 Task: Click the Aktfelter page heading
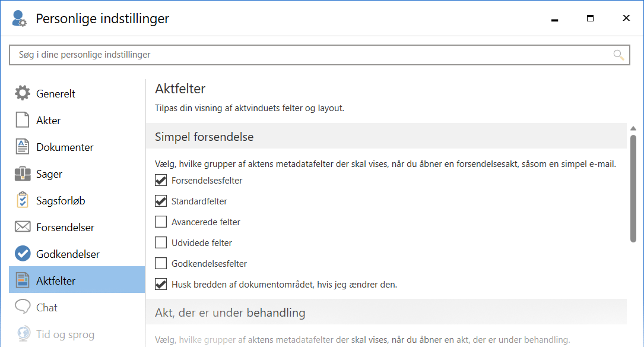tap(180, 89)
